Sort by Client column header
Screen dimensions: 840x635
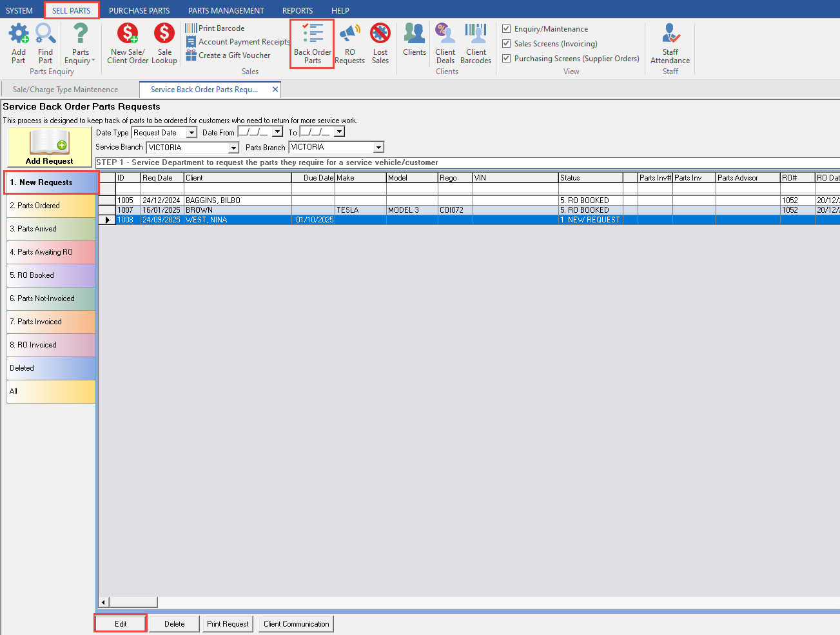coord(238,178)
